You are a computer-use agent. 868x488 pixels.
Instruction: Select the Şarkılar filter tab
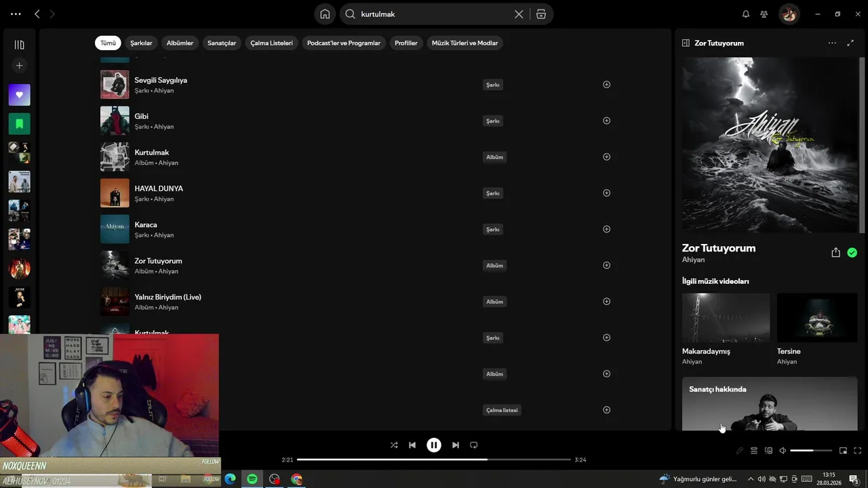click(141, 43)
